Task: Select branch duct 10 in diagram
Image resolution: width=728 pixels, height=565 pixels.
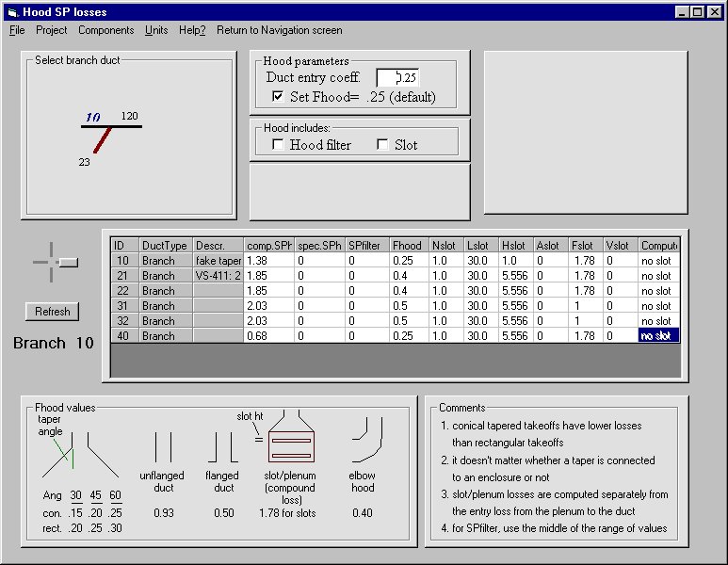Action: coord(93,118)
